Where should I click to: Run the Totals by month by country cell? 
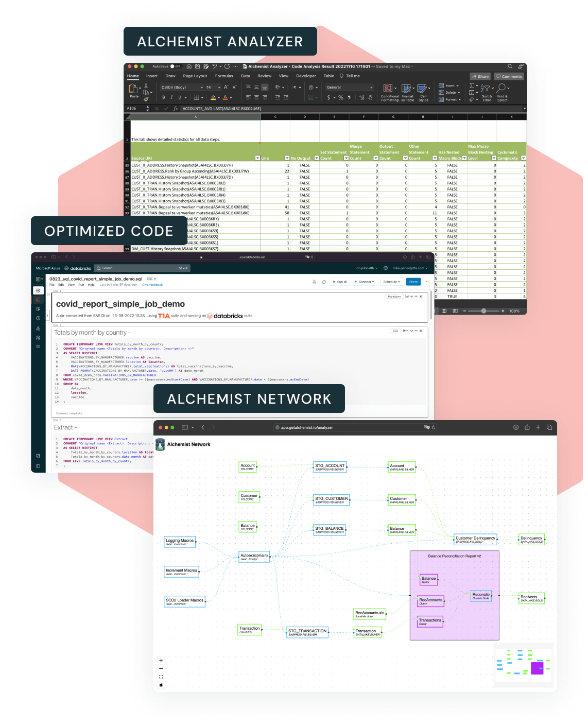405,331
